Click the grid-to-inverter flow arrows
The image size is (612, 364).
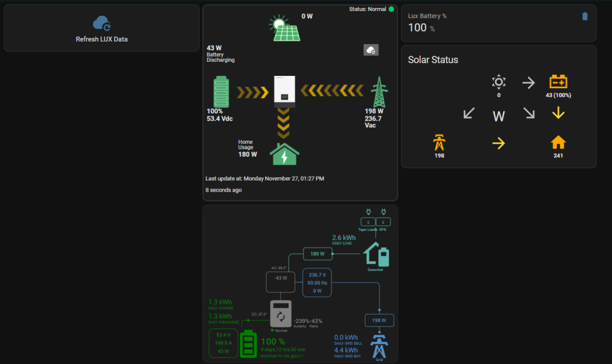pos(332,91)
